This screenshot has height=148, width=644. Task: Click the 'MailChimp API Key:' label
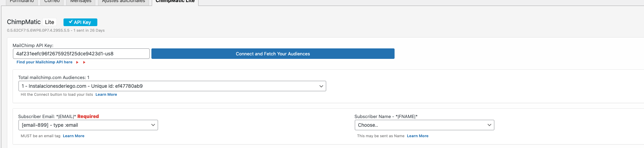[33, 45]
